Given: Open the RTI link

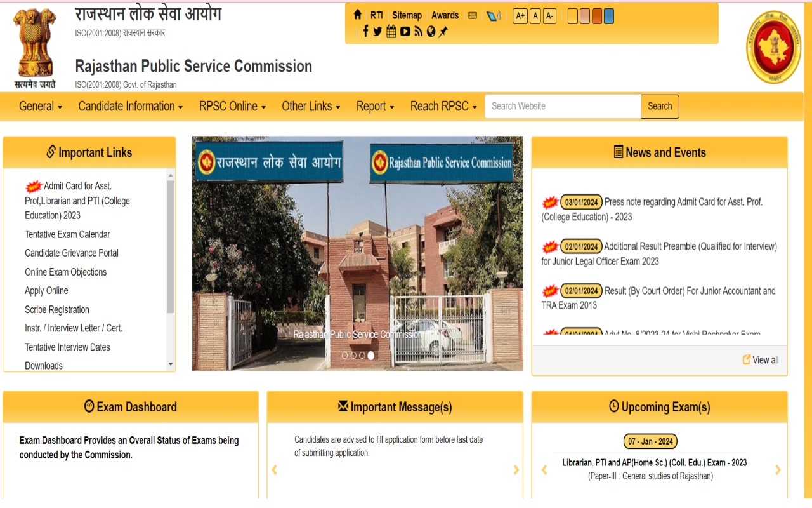Looking at the screenshot, I should [x=377, y=15].
